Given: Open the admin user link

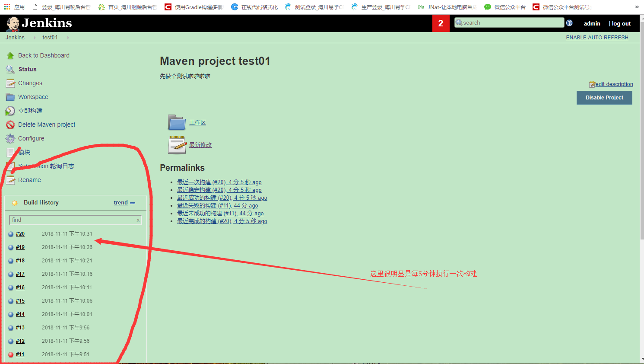Looking at the screenshot, I should point(592,23).
